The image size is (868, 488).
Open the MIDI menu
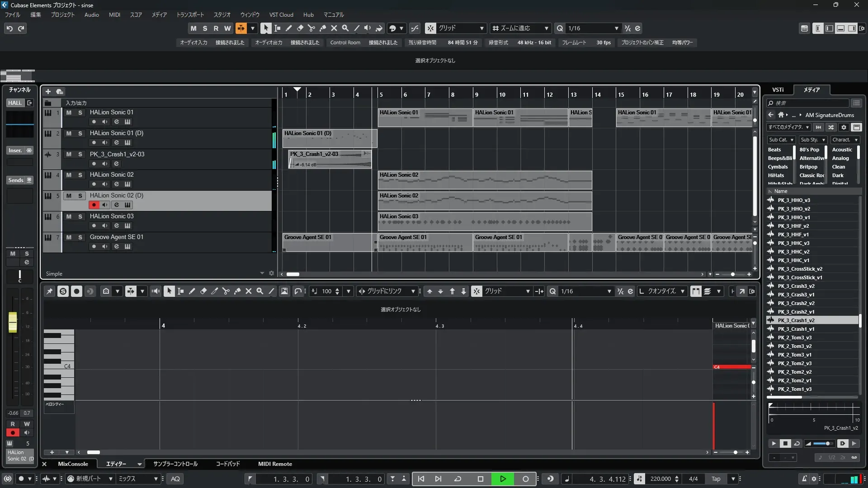point(114,14)
